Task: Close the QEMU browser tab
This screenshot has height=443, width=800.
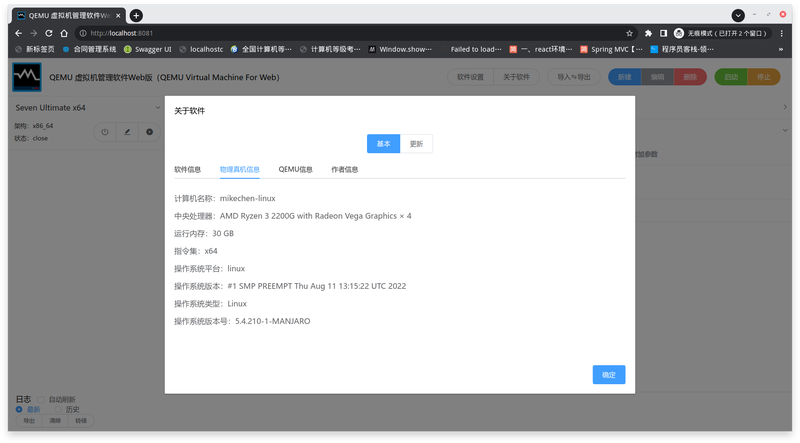Action: pos(118,15)
